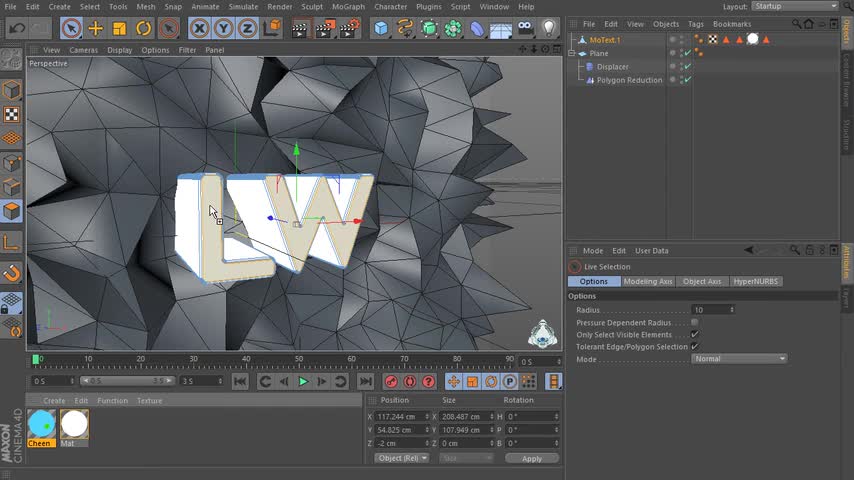The height and width of the screenshot is (480, 854).
Task: Open the Object (Rel) coordinate dropdown
Action: 402,458
